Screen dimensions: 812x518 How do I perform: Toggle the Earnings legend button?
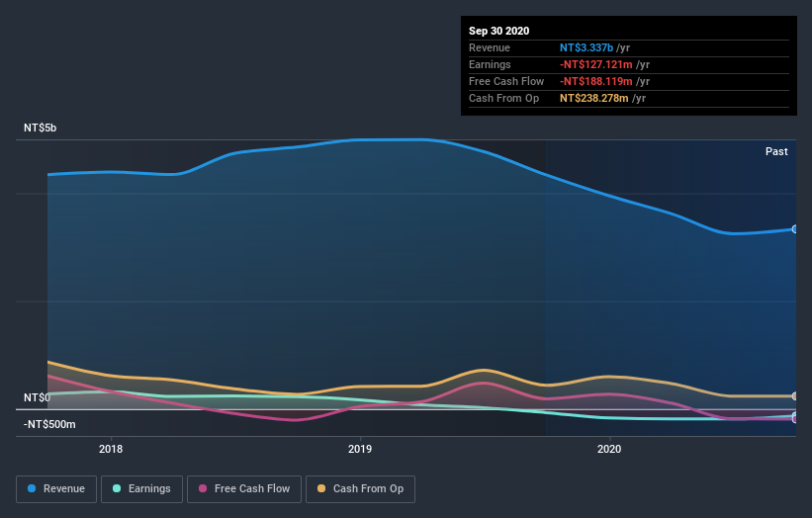(x=141, y=489)
